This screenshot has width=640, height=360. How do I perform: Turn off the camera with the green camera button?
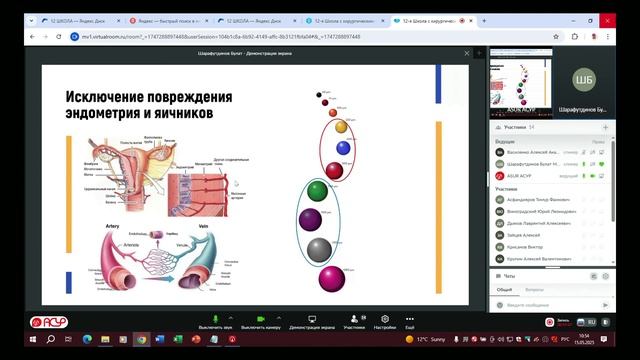coord(260,319)
